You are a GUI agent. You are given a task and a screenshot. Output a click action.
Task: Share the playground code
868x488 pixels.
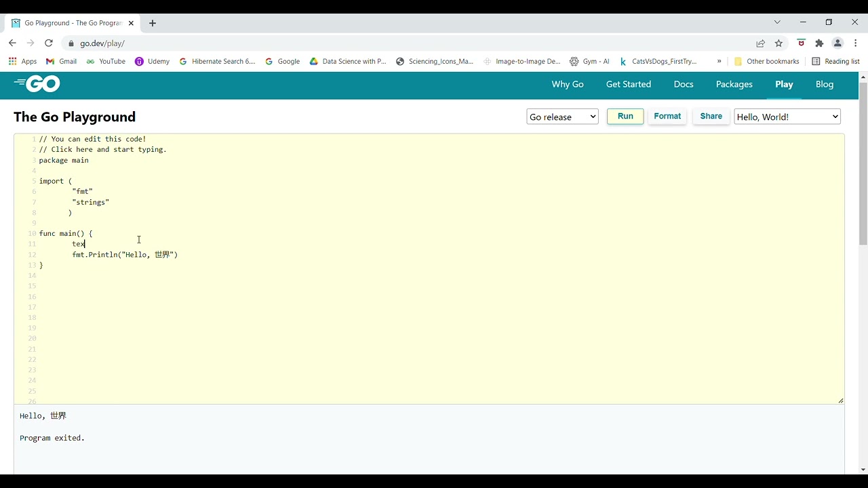pyautogui.click(x=711, y=117)
